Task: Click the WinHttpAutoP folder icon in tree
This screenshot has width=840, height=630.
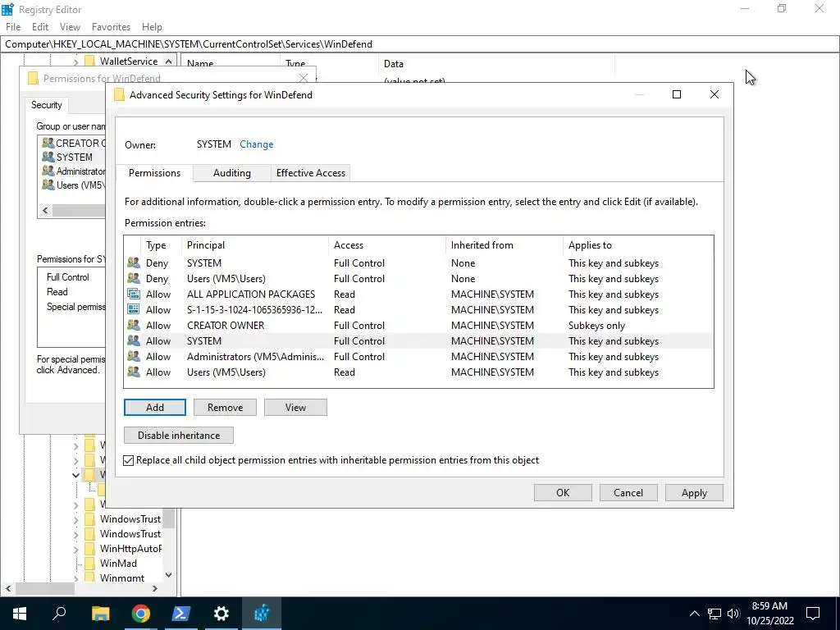Action: click(90, 549)
